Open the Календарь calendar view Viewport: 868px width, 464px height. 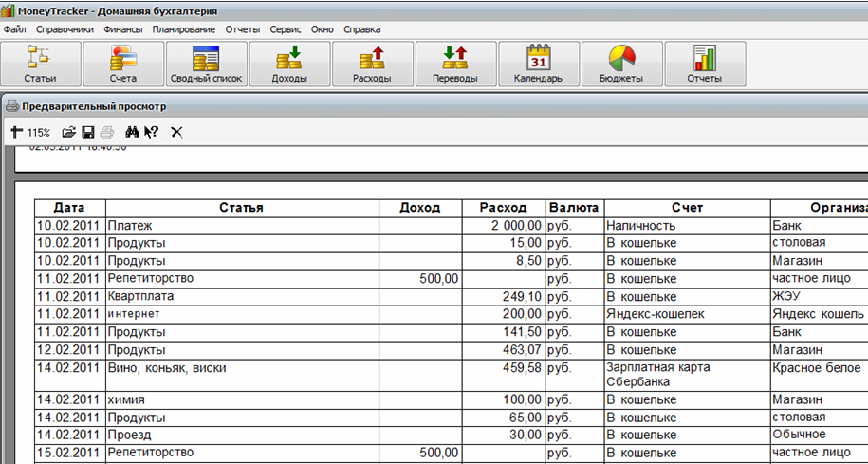538,64
